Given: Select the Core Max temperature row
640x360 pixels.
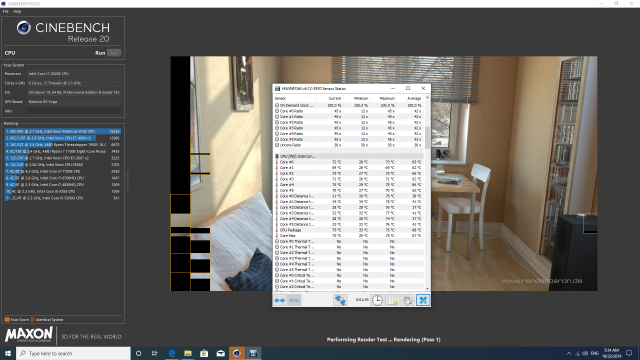Looking at the screenshot, I should (x=349, y=236).
